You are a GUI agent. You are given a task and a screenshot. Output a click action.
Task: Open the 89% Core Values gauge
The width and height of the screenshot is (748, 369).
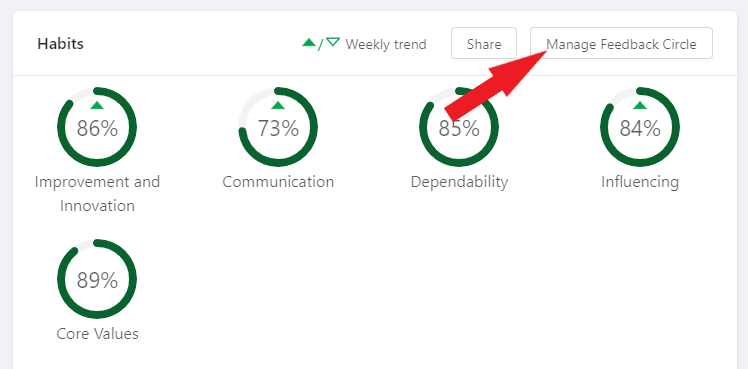[x=97, y=279]
